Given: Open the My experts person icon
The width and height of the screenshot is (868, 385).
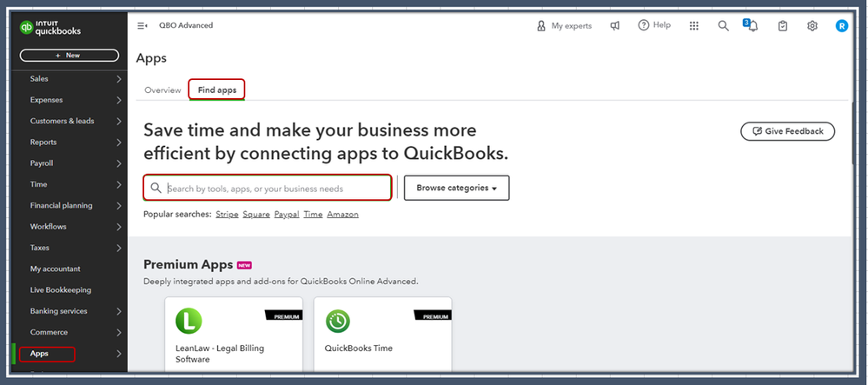Looking at the screenshot, I should pyautogui.click(x=541, y=26).
